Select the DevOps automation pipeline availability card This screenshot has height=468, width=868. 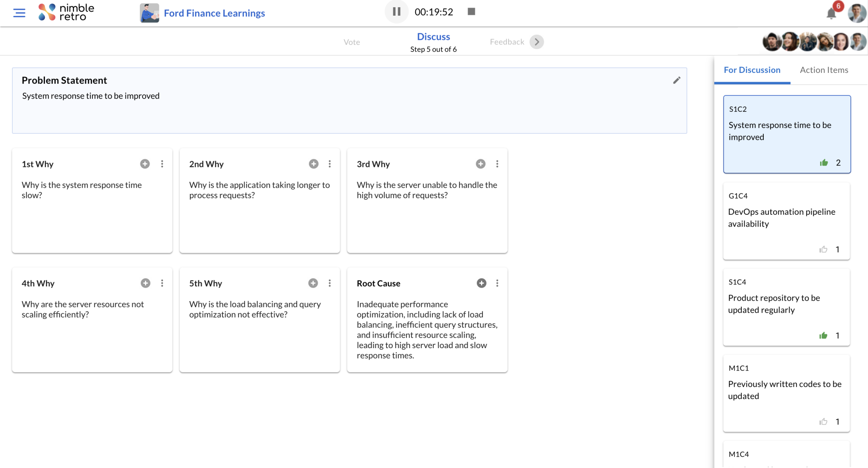click(787, 221)
